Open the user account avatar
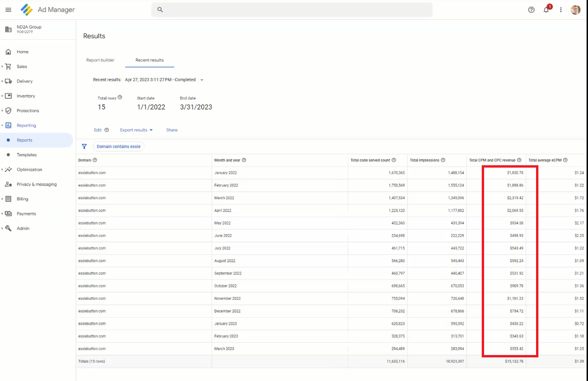 click(575, 9)
